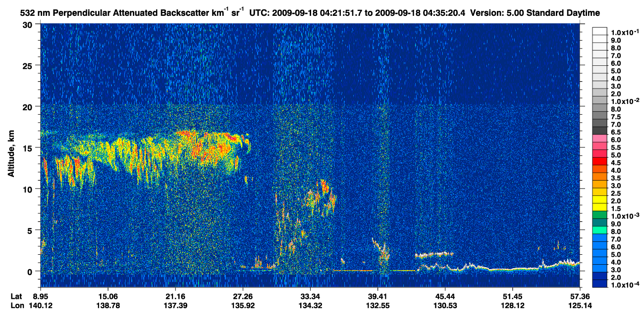The width and height of the screenshot is (644, 330).
Task: Click longitude value 137.39
Action: pos(175,305)
